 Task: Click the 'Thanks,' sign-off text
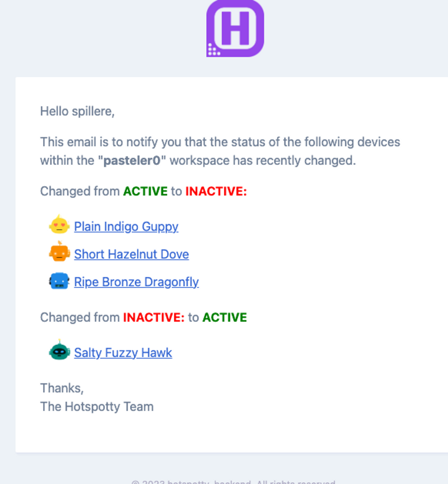(x=62, y=388)
